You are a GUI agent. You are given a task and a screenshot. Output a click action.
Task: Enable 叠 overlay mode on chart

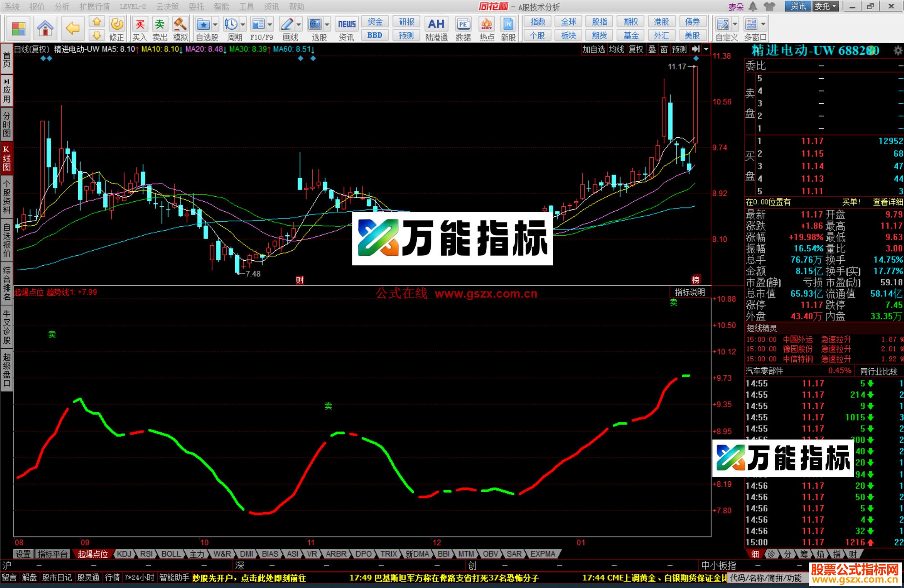pyautogui.click(x=652, y=49)
